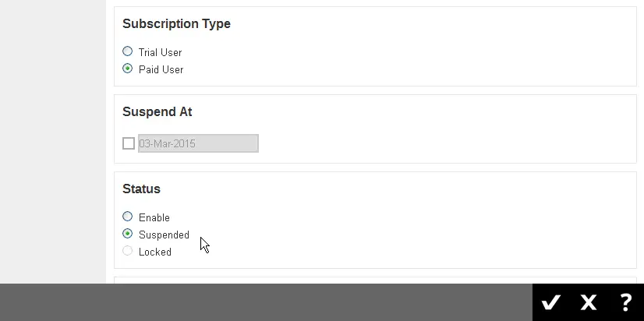Choose the Enable status radio button
Screen dimensions: 644x321
click(128, 217)
